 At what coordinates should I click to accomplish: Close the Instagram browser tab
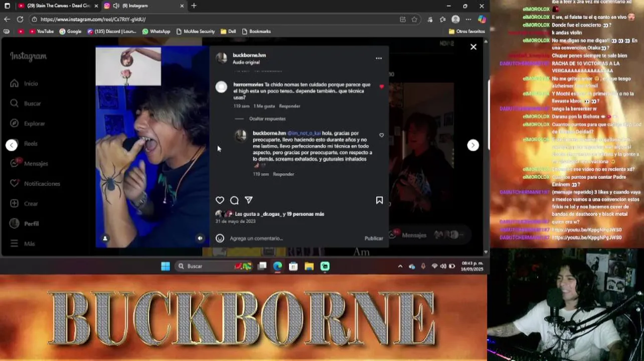pyautogui.click(x=182, y=6)
